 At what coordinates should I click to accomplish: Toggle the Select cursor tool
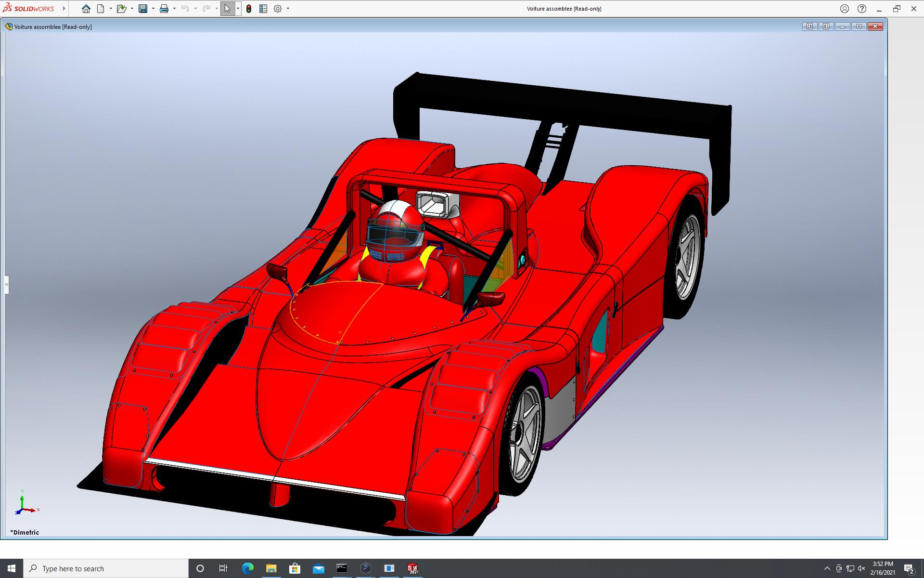[x=228, y=9]
